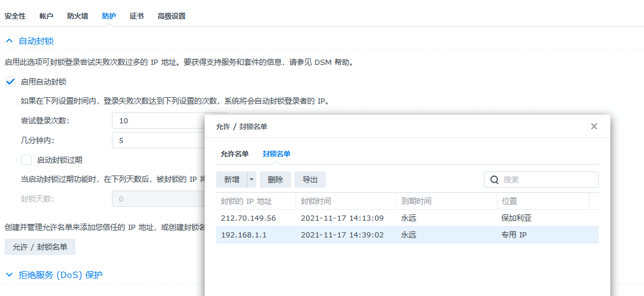Screen dimensions: 644x296
Task: Uncheck 启用自动封锁 checkbox
Action: (x=10, y=82)
